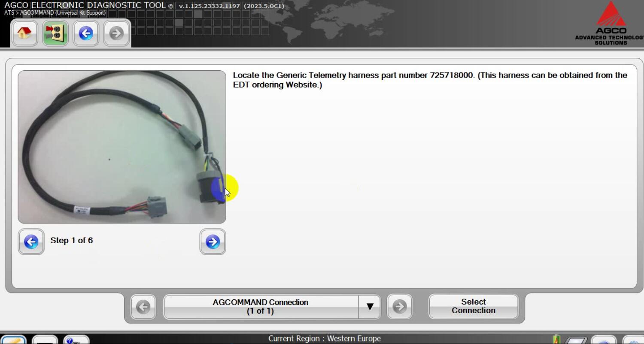
Task: Click previous connection arrow left of AGCOMMAND Connection
Action: pos(143,307)
